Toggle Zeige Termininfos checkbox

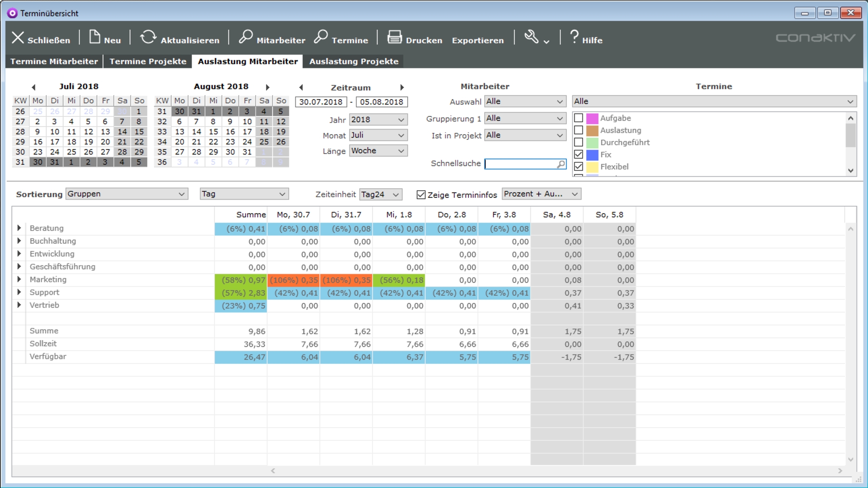coord(421,195)
